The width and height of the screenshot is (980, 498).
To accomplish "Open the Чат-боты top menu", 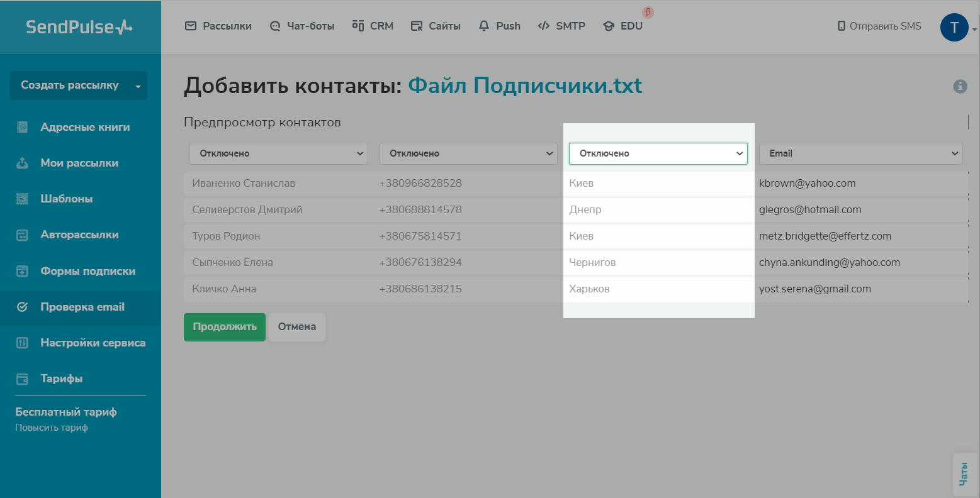I will [302, 26].
